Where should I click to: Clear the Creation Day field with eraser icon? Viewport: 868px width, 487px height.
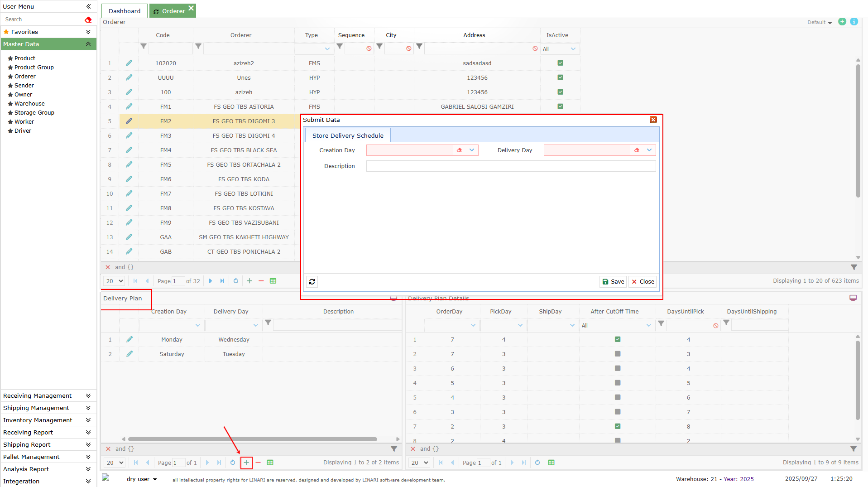click(459, 150)
